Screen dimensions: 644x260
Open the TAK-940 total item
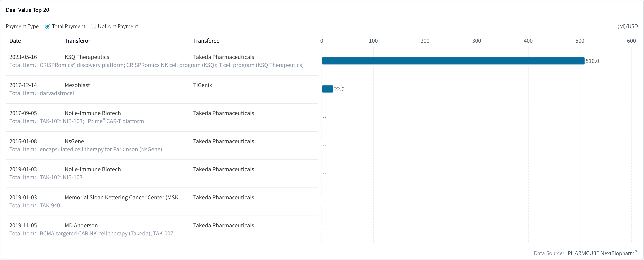(50, 205)
